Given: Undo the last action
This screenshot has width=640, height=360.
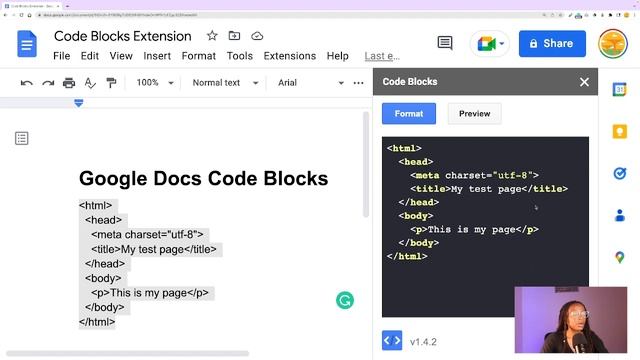Looking at the screenshot, I should [27, 83].
